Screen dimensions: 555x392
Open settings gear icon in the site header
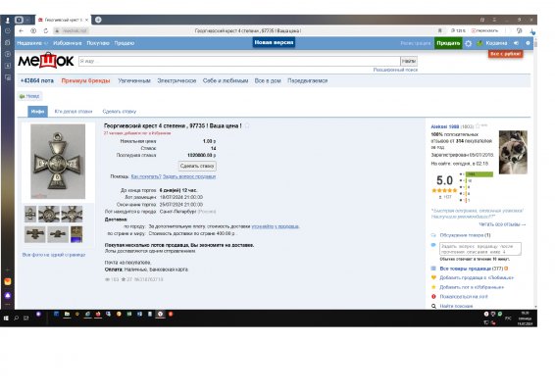(469, 43)
